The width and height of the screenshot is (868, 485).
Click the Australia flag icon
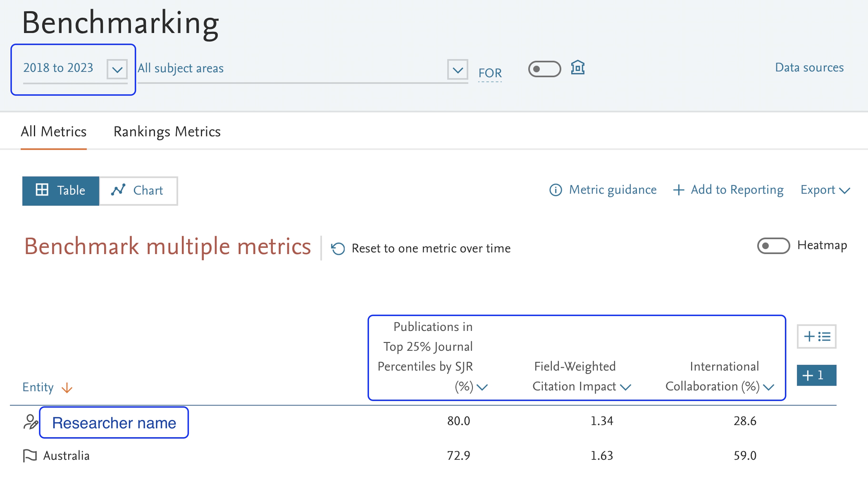[x=30, y=455]
